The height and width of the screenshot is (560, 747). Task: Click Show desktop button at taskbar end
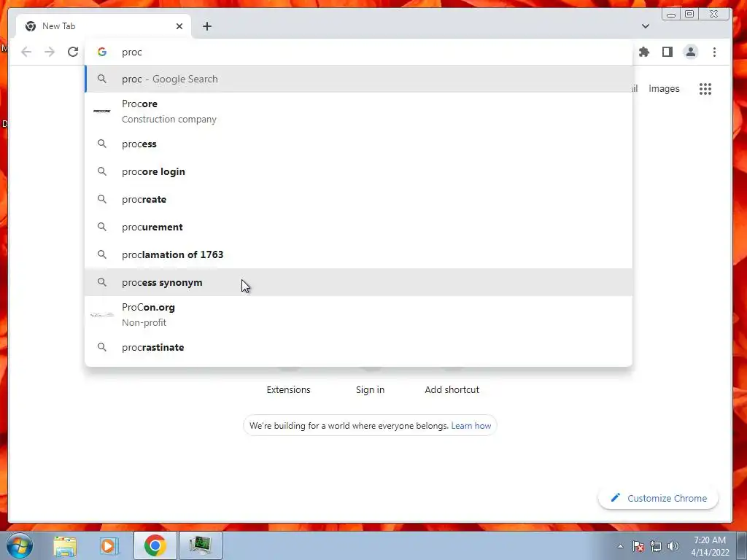click(741, 545)
